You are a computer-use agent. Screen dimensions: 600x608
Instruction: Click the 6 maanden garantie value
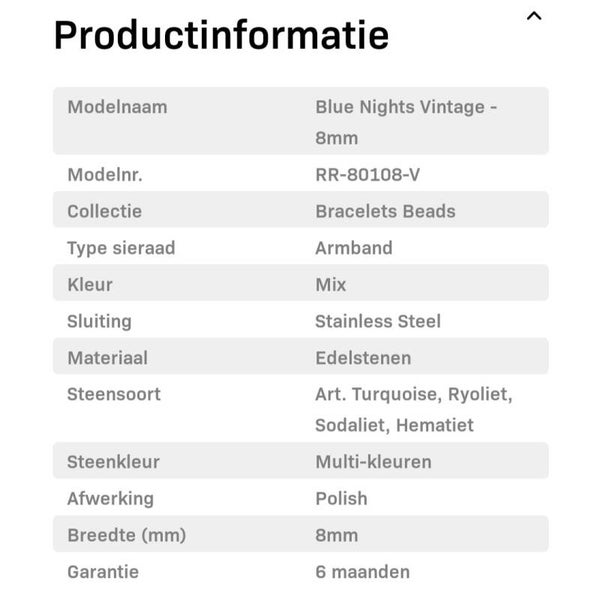[x=362, y=572]
